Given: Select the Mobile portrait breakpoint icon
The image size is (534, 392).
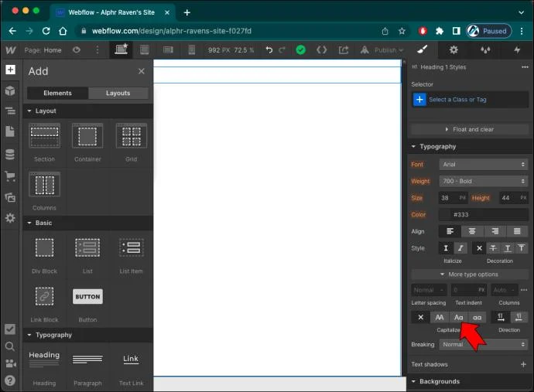Looking at the screenshot, I should pyautogui.click(x=192, y=50).
